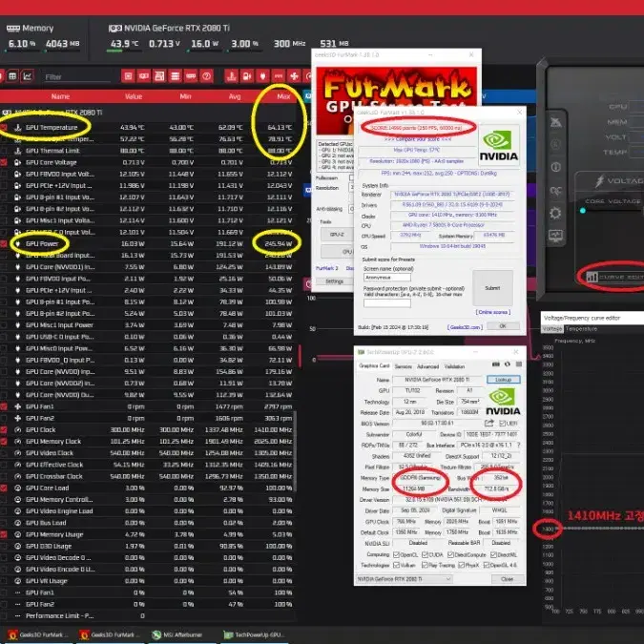644x644 pixels.
Task: Switch to table view icon in sensor toolbar
Action: pos(12,76)
